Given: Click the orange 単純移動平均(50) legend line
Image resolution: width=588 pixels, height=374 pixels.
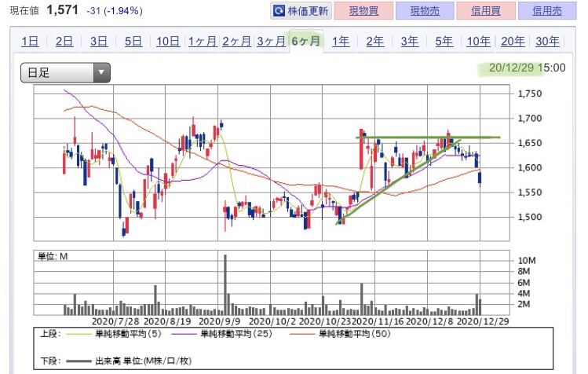Looking at the screenshot, I should pos(302,333).
